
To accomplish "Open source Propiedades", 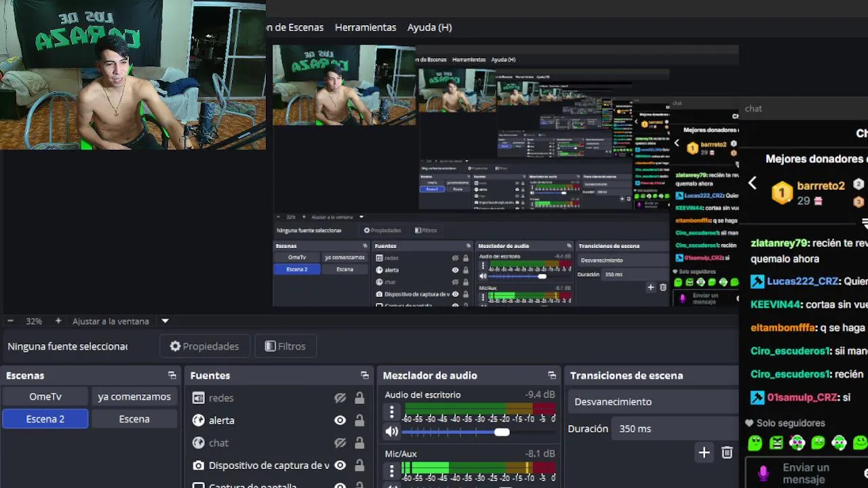I will (205, 346).
